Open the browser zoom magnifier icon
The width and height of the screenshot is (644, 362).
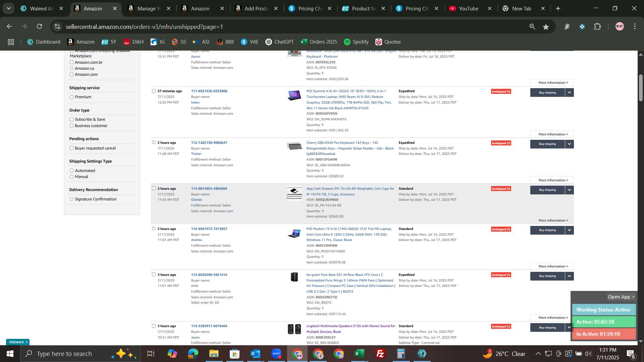click(532, 26)
